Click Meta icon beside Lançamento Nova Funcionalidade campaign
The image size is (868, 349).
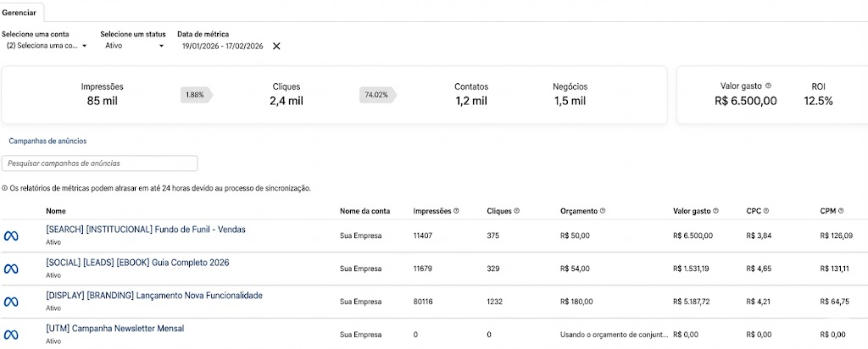click(x=11, y=302)
